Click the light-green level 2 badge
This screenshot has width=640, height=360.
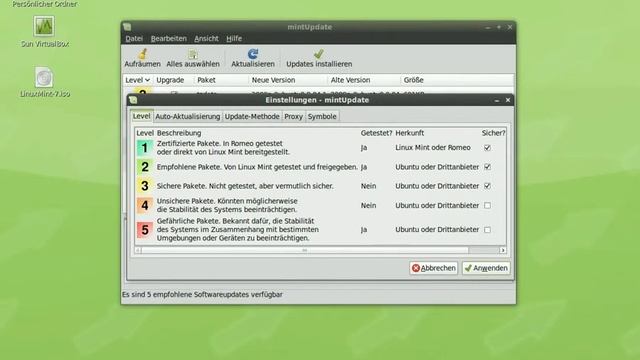[x=144, y=167]
